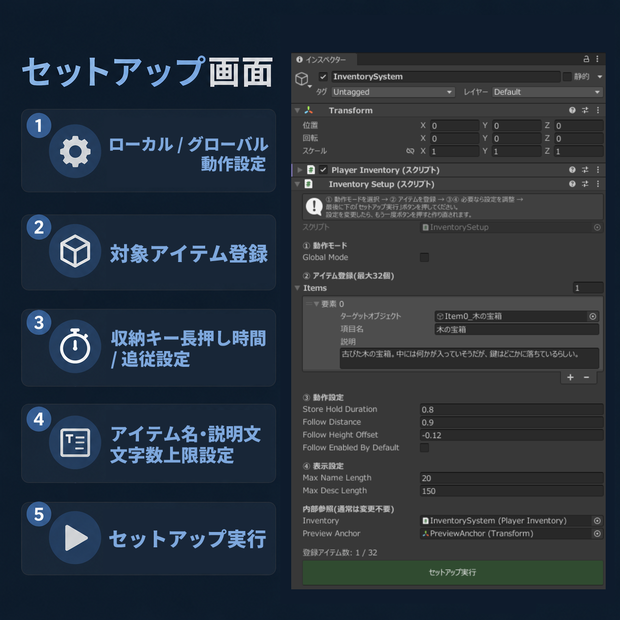
Task: Add an item with the plus button
Action: (570, 377)
